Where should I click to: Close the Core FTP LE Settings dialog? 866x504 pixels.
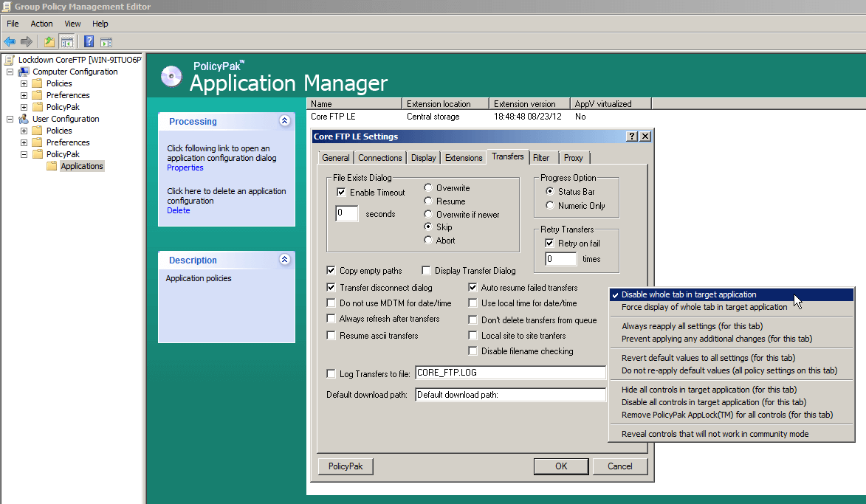[x=645, y=137]
